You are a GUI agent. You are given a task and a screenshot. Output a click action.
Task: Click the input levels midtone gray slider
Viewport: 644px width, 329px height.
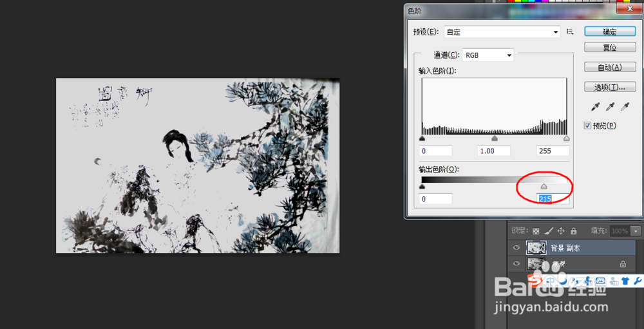click(495, 138)
